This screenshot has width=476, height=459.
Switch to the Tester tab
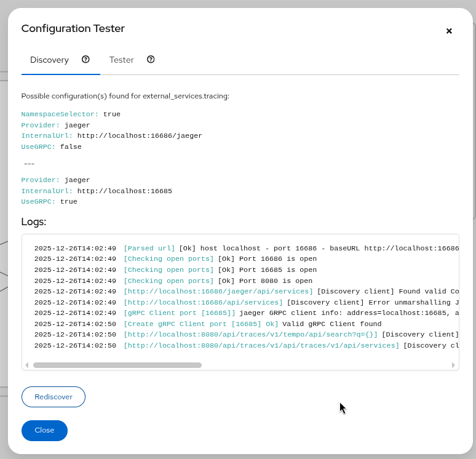[x=121, y=60]
